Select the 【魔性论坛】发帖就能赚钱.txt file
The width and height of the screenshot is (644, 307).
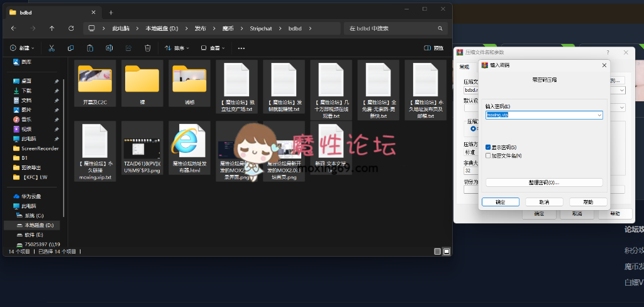pyautogui.click(x=284, y=87)
